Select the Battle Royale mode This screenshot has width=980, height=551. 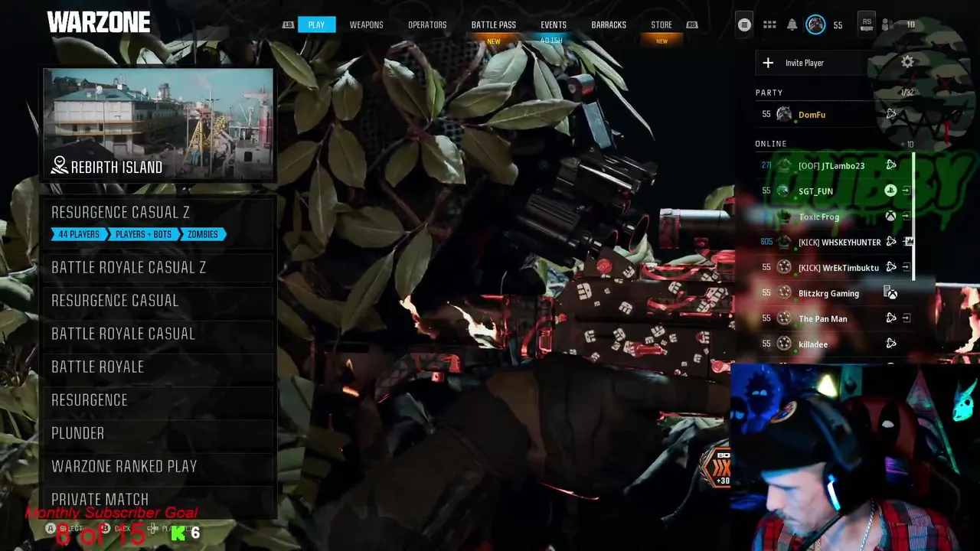coord(158,367)
